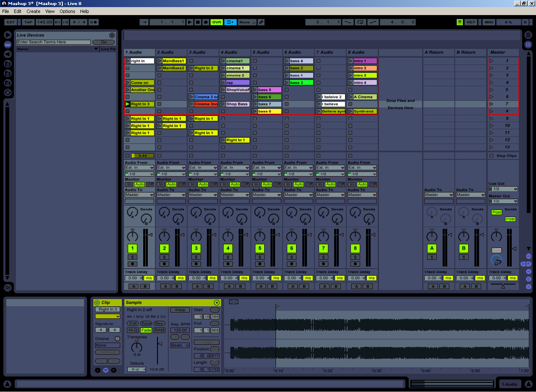Toggle Punch-In switch left of loop

(x=348, y=22)
